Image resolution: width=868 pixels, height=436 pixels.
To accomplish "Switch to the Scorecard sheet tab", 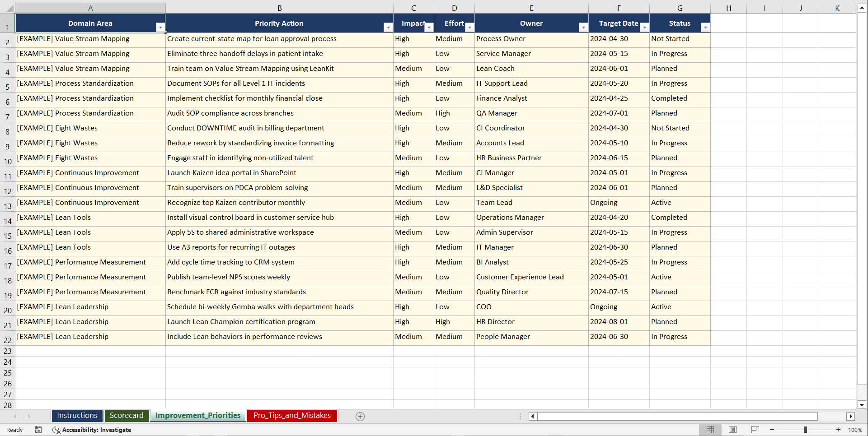I will (127, 416).
